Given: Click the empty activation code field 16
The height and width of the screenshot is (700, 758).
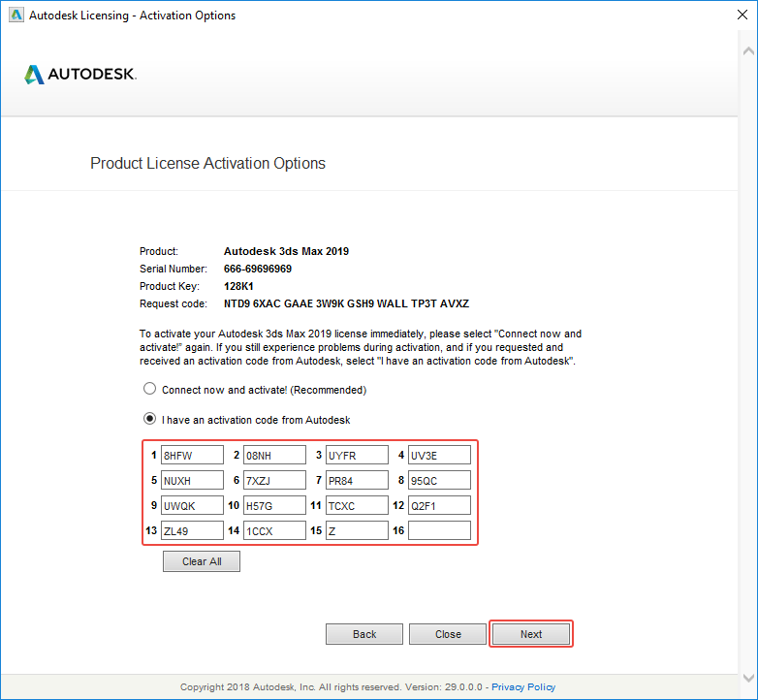Looking at the screenshot, I should pos(439,530).
